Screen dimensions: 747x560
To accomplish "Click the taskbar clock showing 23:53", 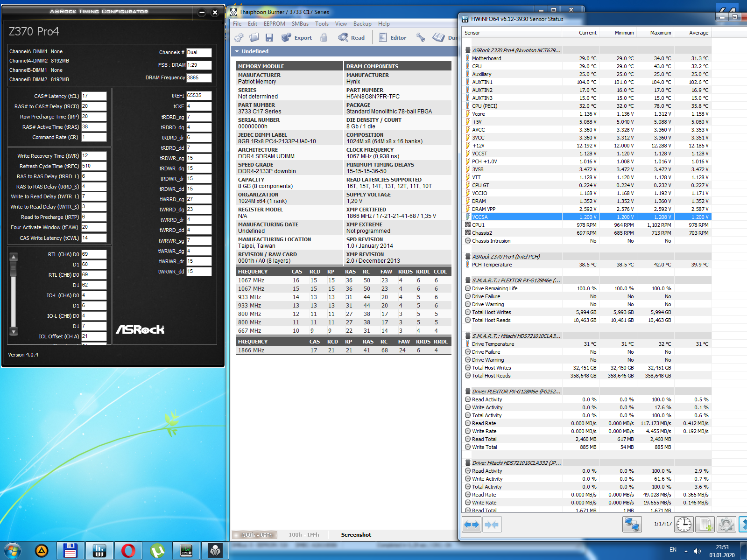I will [722, 551].
